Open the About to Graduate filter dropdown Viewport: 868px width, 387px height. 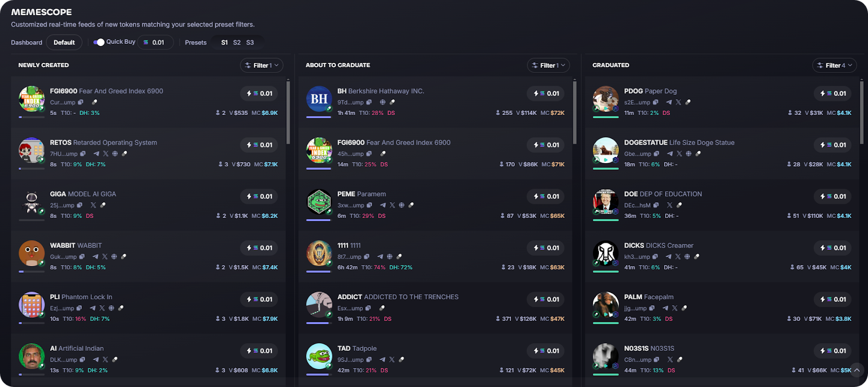(548, 65)
